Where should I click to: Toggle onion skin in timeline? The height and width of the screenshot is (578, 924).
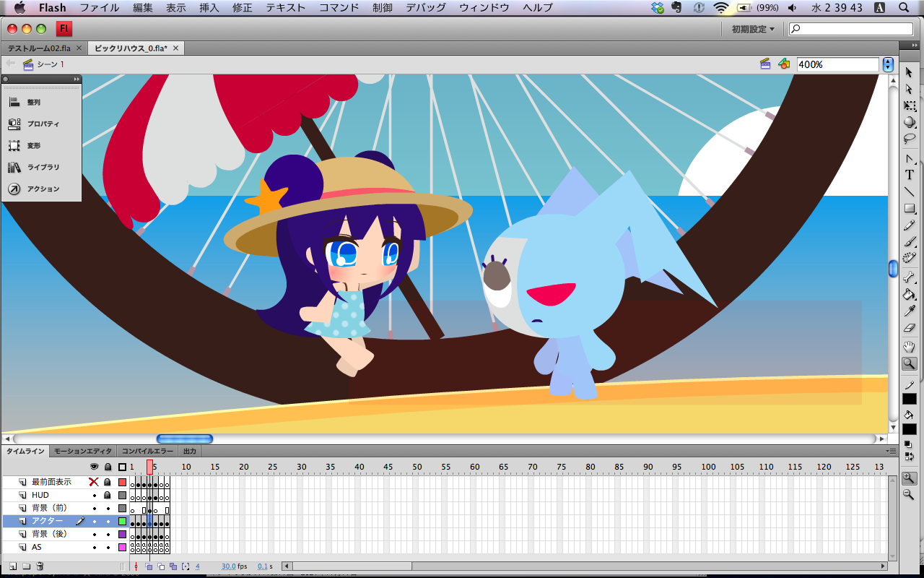(x=149, y=566)
